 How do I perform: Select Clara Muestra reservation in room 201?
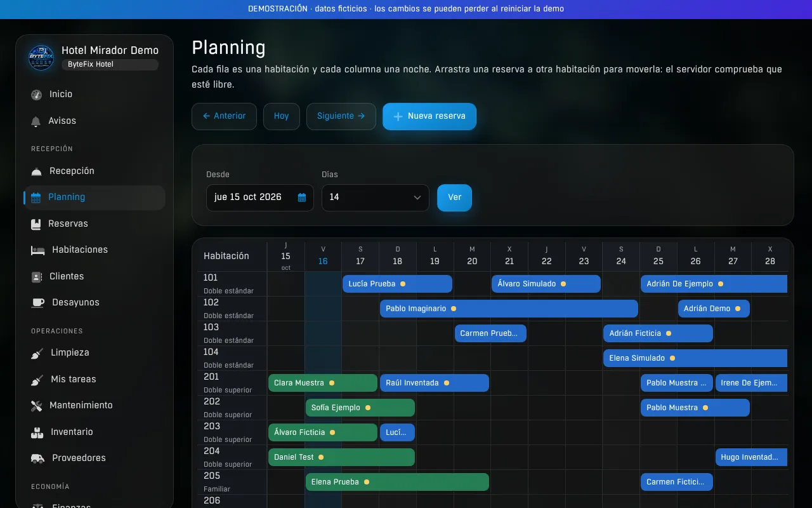pyautogui.click(x=323, y=383)
